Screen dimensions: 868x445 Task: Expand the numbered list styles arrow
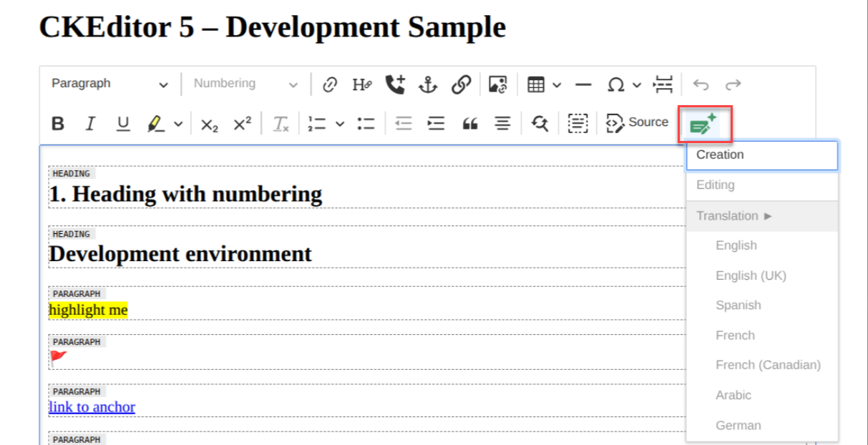(x=340, y=124)
